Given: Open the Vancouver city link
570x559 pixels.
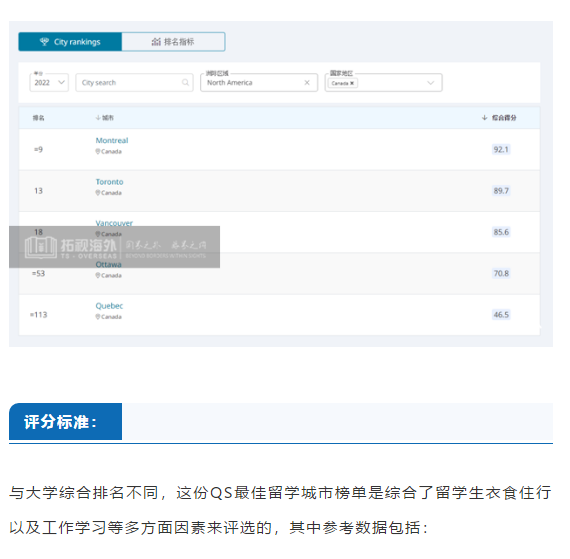Looking at the screenshot, I should coord(114,223).
